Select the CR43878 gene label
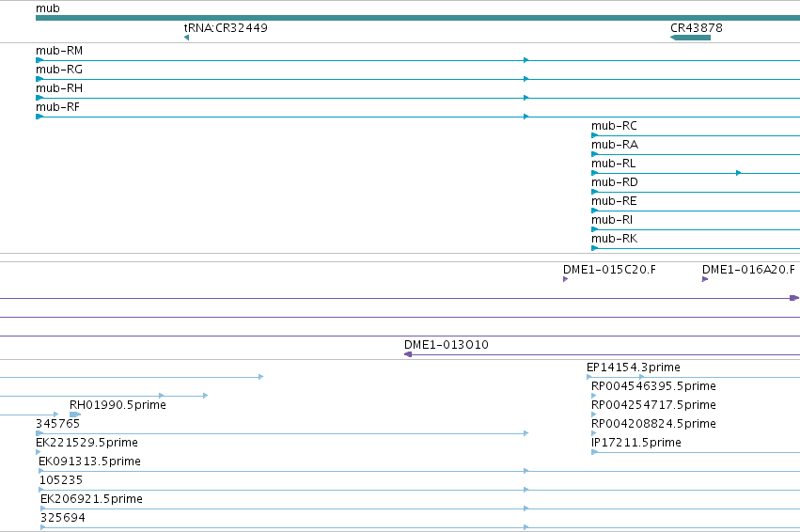 point(697,27)
